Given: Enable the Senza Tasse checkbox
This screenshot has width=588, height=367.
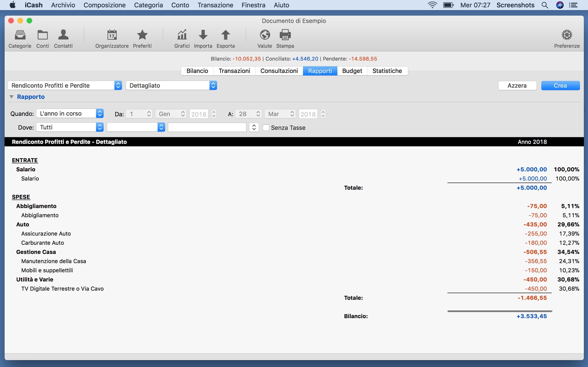Looking at the screenshot, I should point(266,128).
